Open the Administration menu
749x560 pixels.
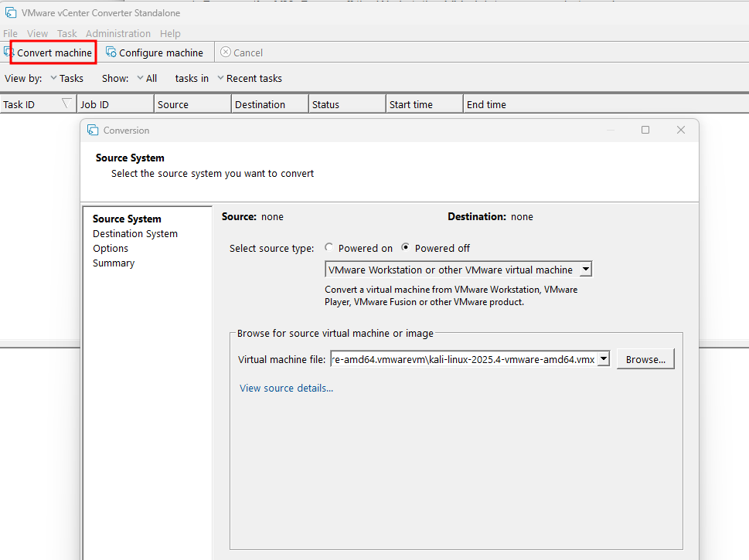pos(118,33)
